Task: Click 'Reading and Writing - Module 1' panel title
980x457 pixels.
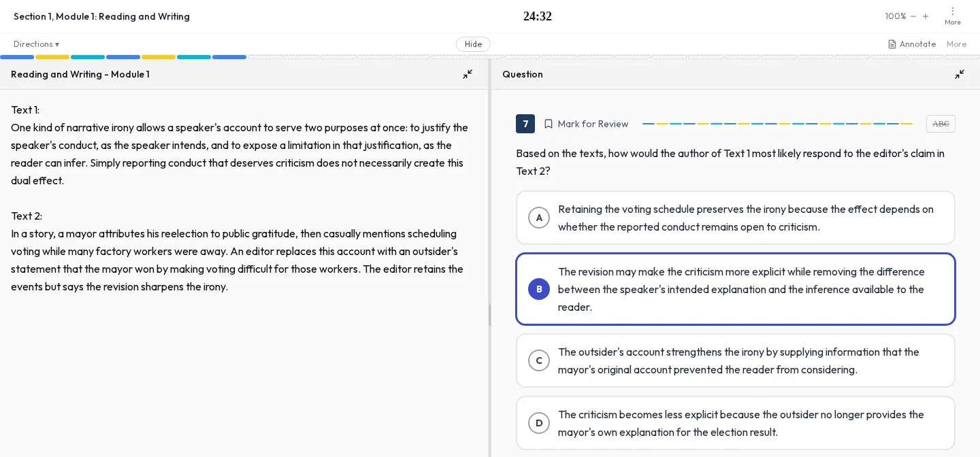Action: [80, 74]
